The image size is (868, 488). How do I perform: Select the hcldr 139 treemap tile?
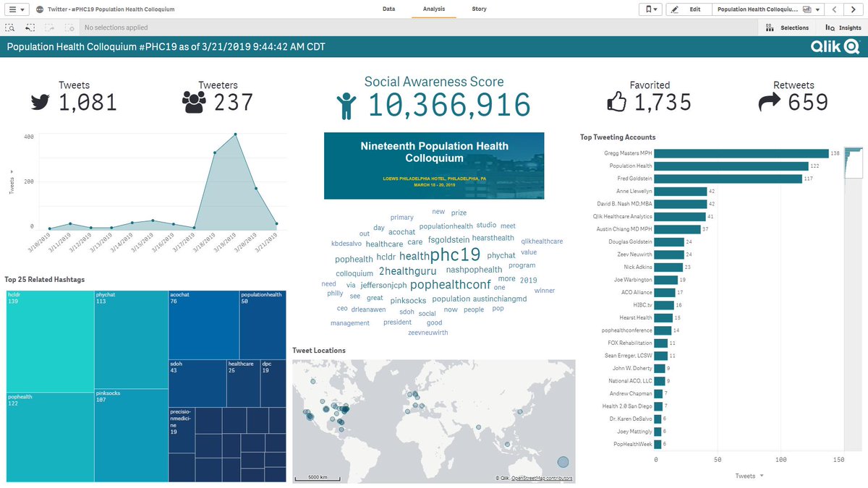[50, 341]
